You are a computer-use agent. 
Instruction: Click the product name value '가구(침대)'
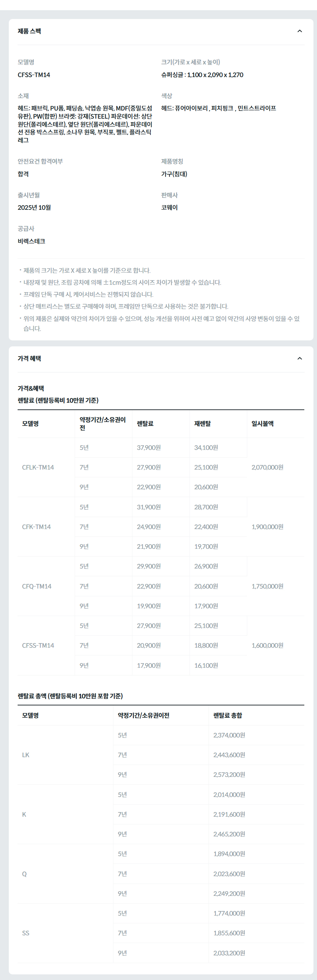point(174,174)
